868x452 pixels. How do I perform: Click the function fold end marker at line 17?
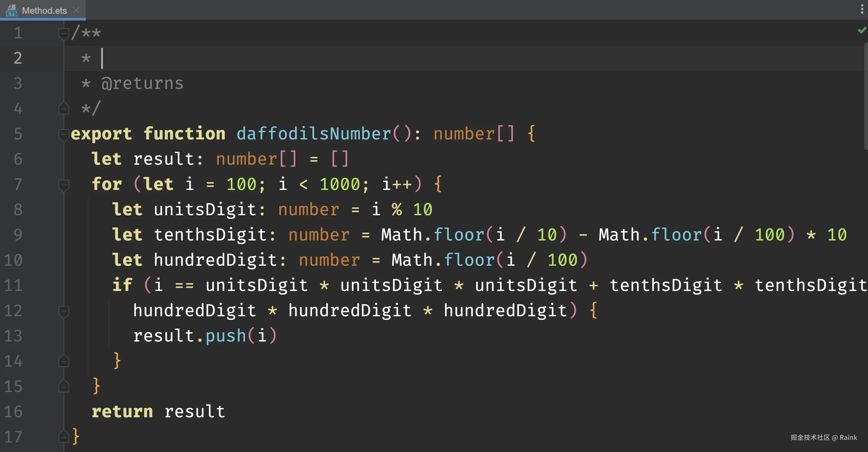[x=63, y=437]
